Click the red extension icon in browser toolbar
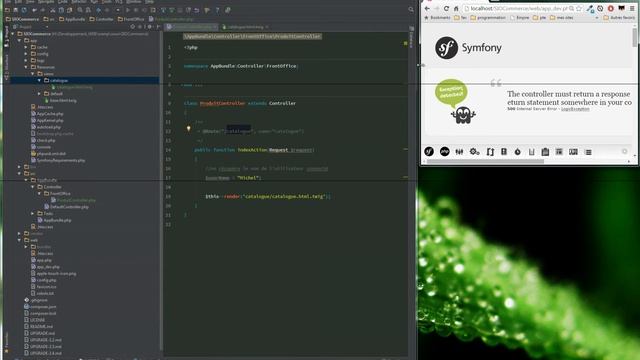 611,9
